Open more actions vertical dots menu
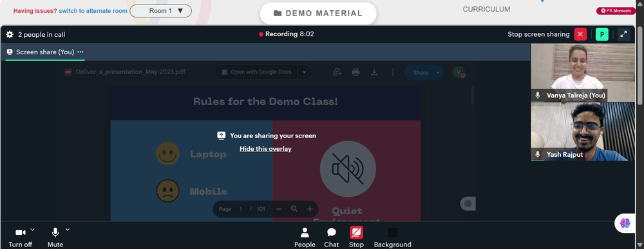Image resolution: width=644 pixels, height=249 pixels. [x=393, y=72]
